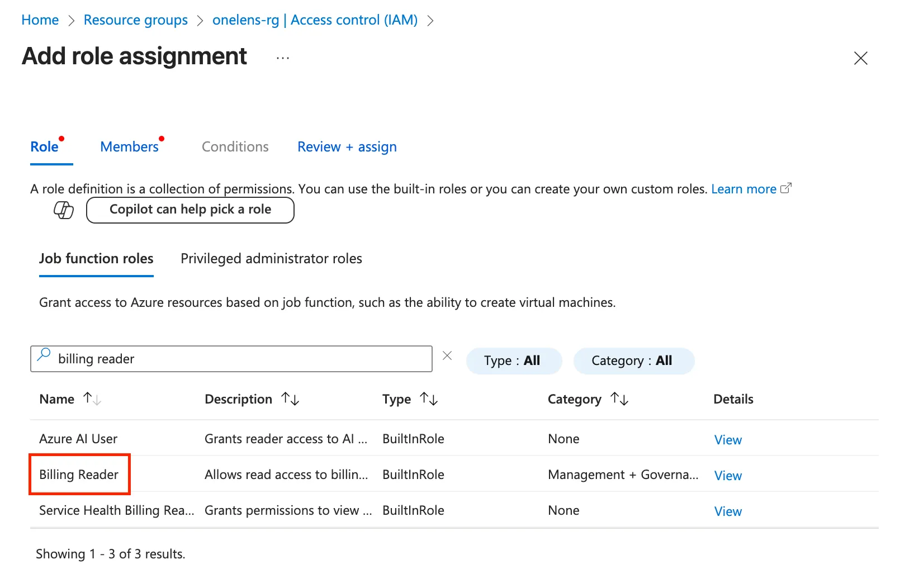Close the Add role assignment pane
The image size is (900, 588).
click(860, 58)
